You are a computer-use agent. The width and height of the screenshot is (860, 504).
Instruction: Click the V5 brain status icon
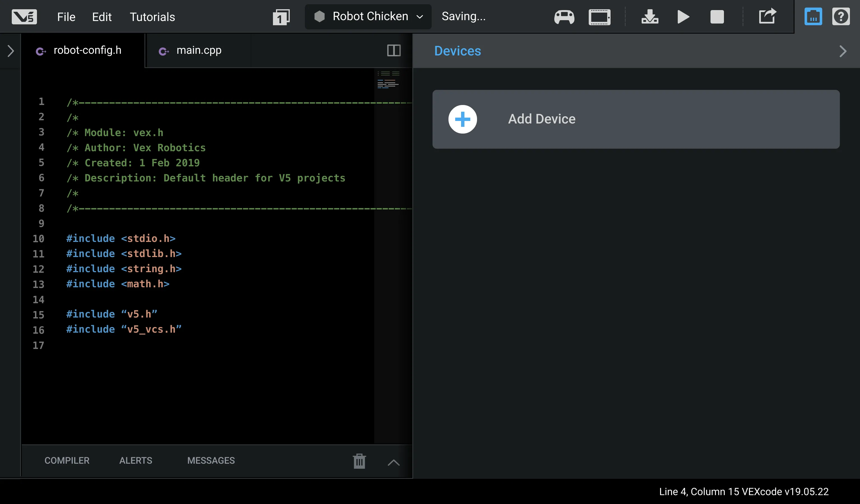click(599, 17)
